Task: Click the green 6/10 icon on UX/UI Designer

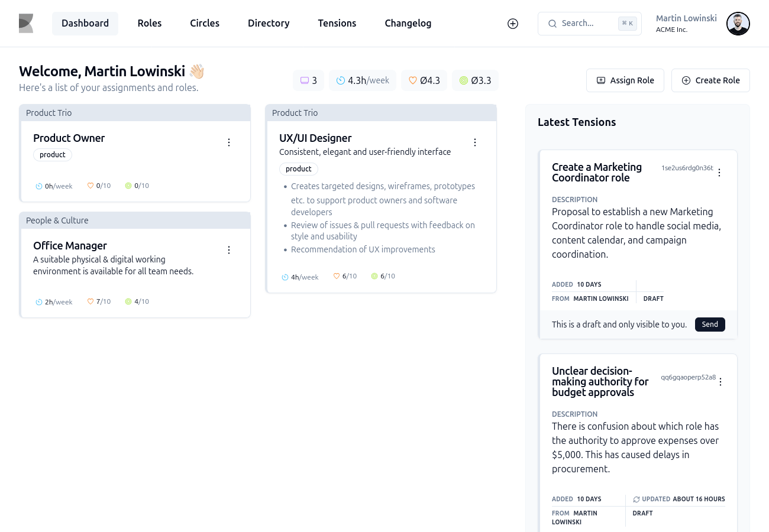Action: 374,276
